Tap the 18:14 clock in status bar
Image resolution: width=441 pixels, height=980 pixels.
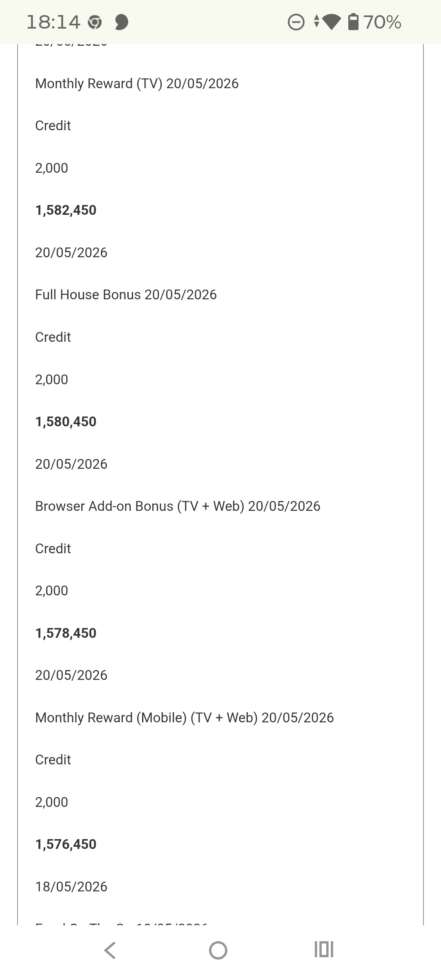[53, 22]
